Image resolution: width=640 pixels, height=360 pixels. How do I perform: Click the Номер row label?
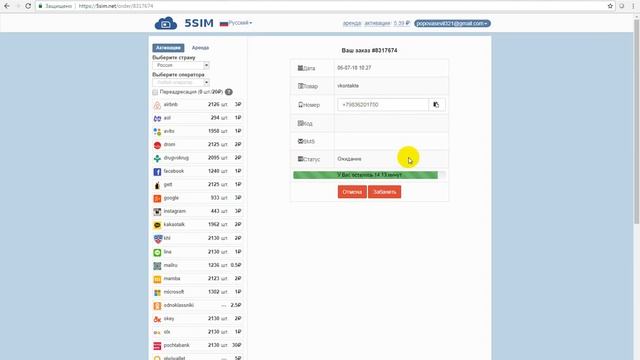pos(309,105)
